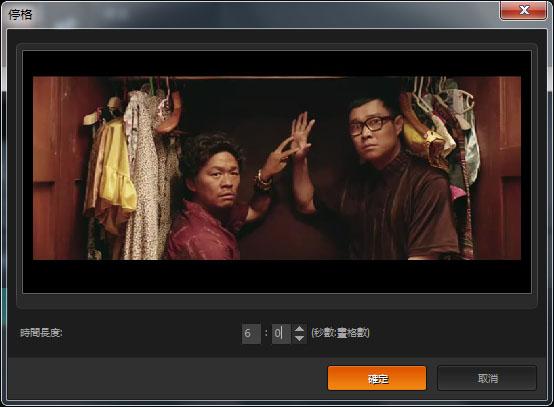Click the 時間長度 label
The image size is (554, 407).
[41, 333]
